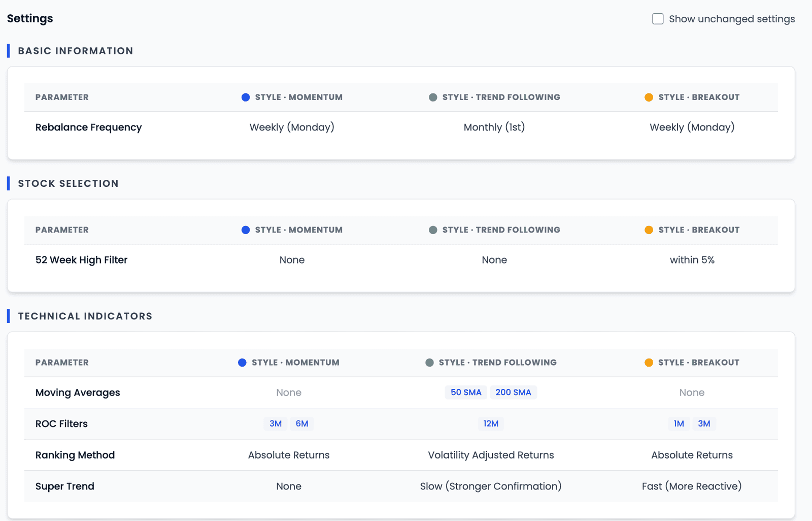Image resolution: width=812 pixels, height=521 pixels.
Task: Click the orange Breakout dot in Stock Selection
Action: pos(649,230)
